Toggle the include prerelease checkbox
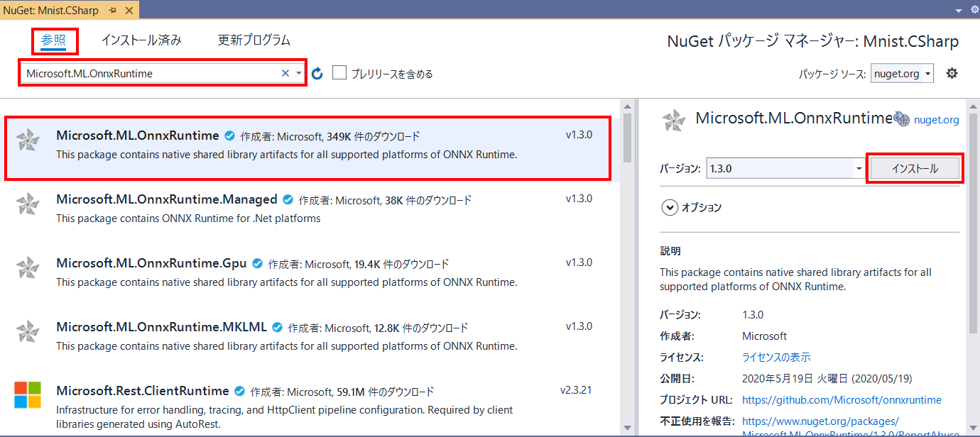980x437 pixels. (x=339, y=73)
